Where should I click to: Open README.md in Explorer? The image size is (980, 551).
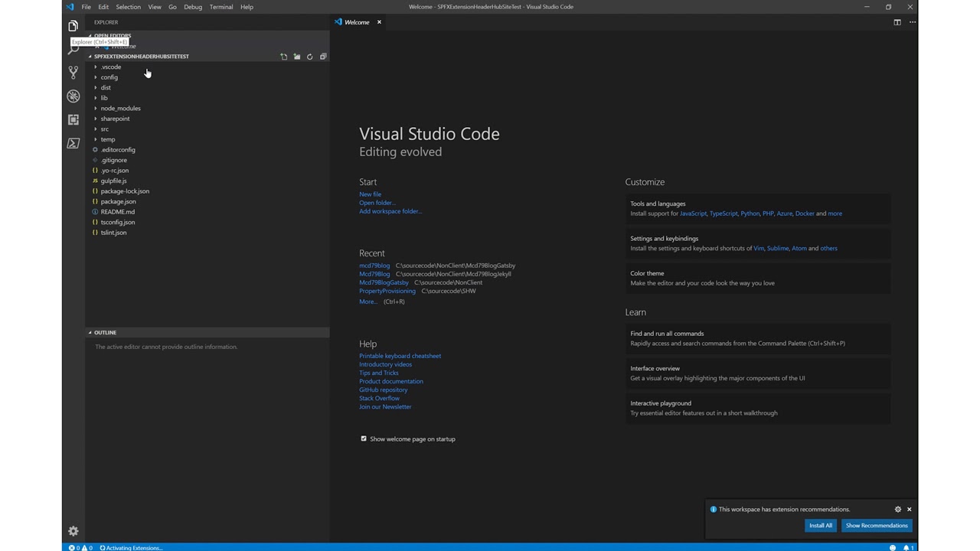117,212
